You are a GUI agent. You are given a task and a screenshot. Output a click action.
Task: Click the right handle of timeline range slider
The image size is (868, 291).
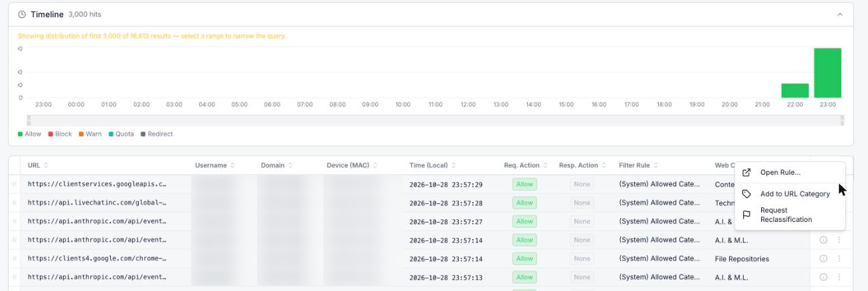click(x=842, y=120)
